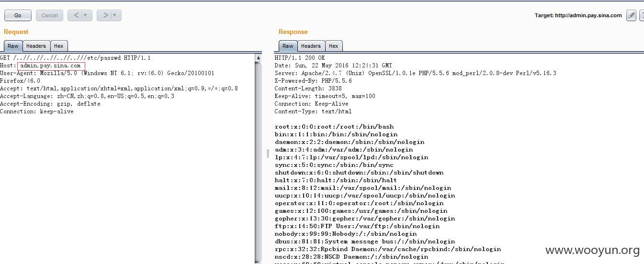Click the request pane scrollbar up arrow
The height and width of the screenshot is (264, 644).
[258, 58]
